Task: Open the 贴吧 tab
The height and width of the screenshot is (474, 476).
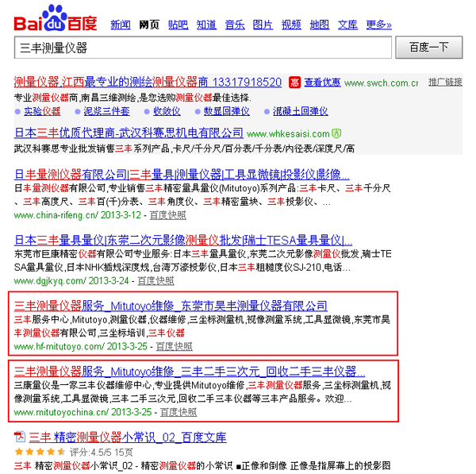Action: coord(178,25)
